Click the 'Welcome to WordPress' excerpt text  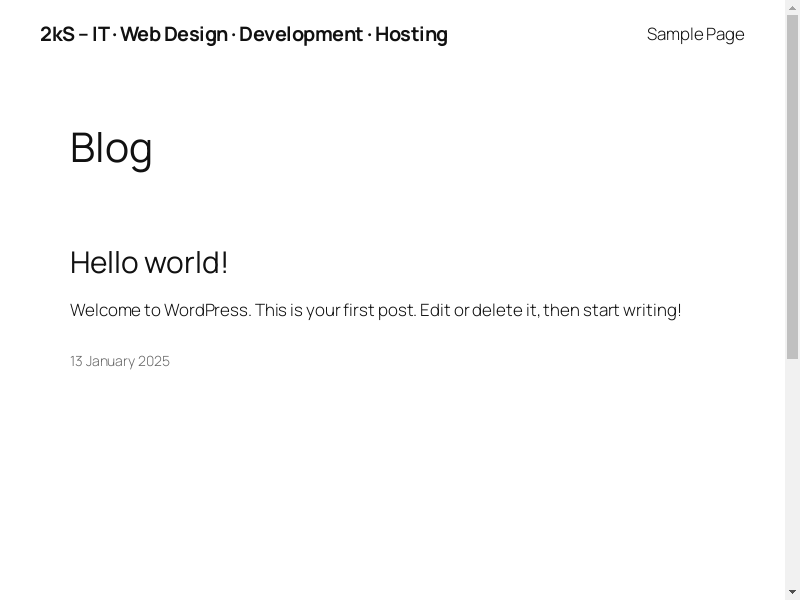click(375, 310)
